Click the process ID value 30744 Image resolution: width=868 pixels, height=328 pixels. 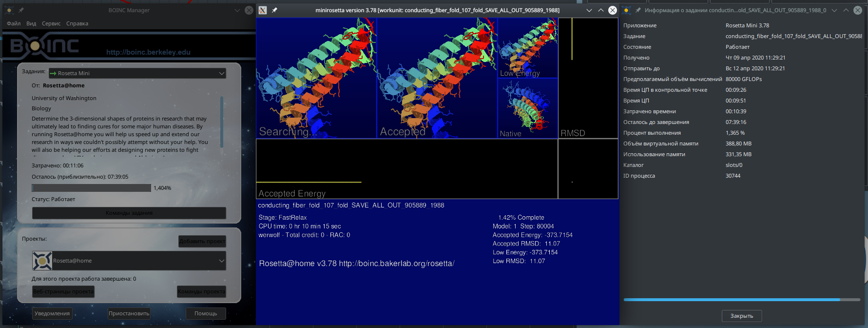click(733, 176)
